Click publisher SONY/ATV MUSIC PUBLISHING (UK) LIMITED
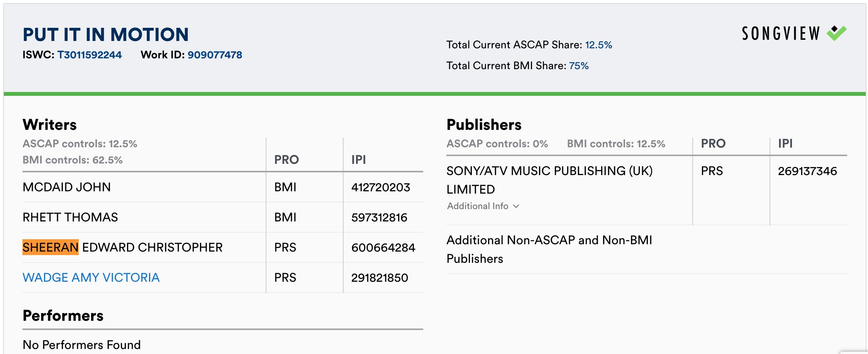The height and width of the screenshot is (354, 868). tap(549, 180)
